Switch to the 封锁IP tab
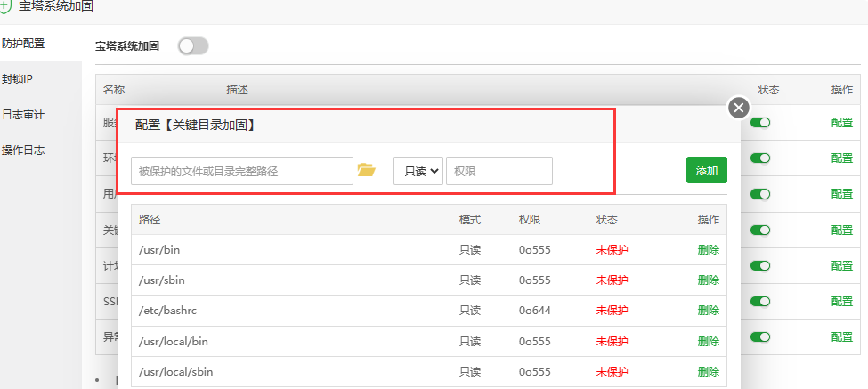The width and height of the screenshot is (868, 389). (x=17, y=78)
